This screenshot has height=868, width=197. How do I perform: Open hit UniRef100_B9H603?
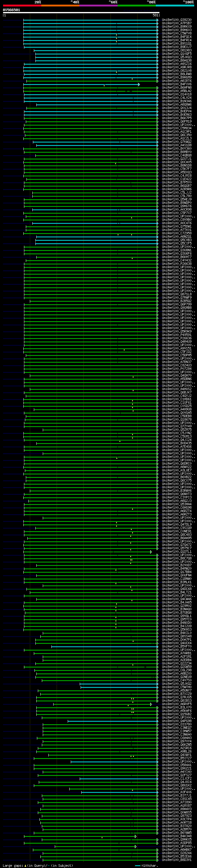(x=177, y=30)
